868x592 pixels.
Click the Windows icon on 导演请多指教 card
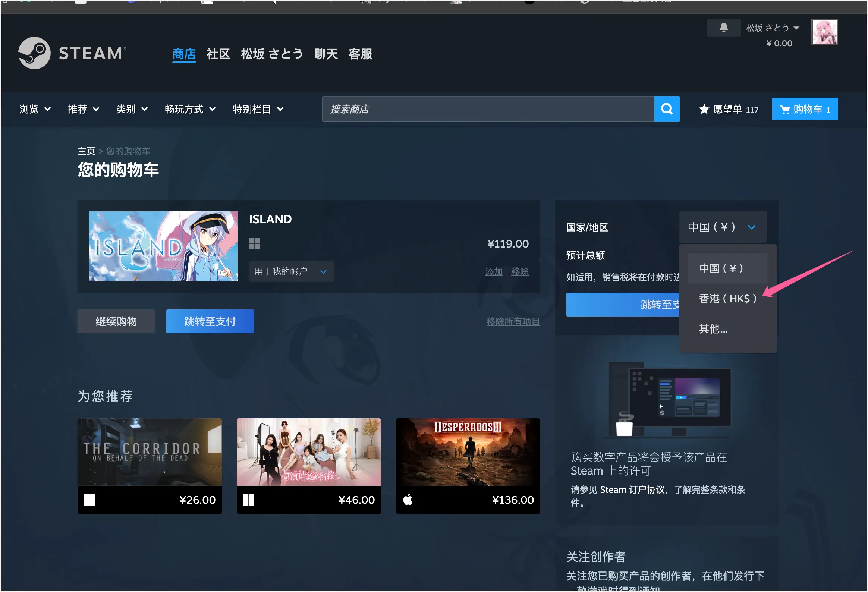coord(249,500)
